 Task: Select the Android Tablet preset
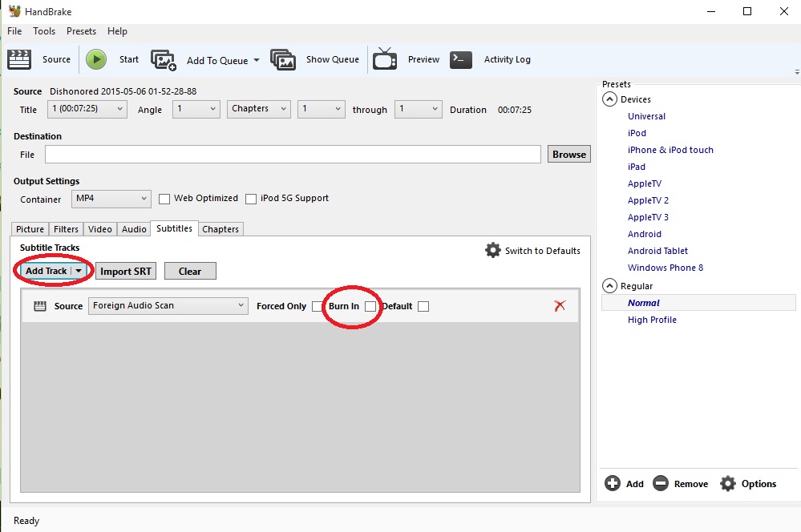[x=657, y=251]
